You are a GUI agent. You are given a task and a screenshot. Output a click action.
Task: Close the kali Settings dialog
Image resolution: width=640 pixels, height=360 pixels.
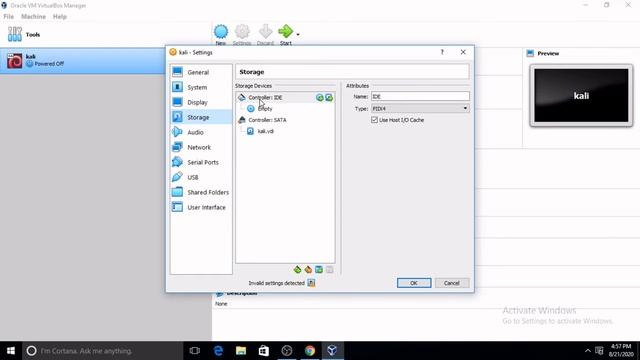(x=463, y=52)
